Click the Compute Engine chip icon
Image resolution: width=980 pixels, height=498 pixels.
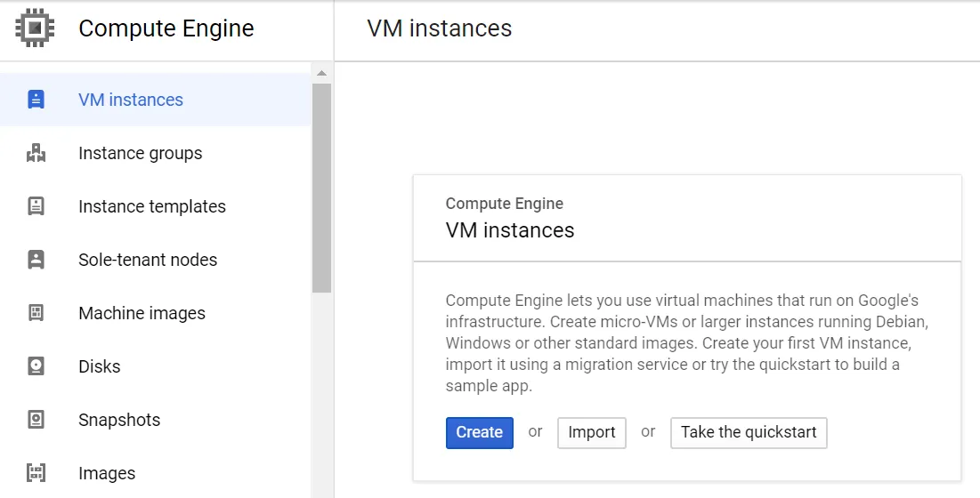click(x=35, y=28)
